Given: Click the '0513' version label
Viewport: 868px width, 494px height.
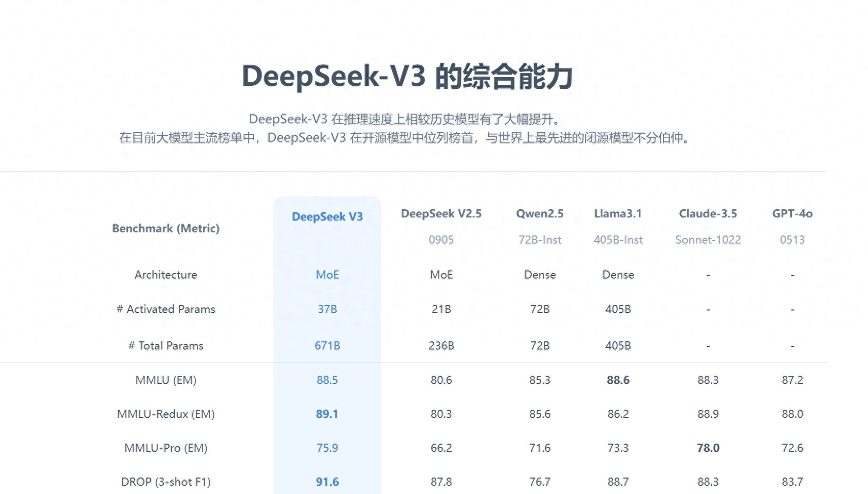Looking at the screenshot, I should click(x=792, y=240).
